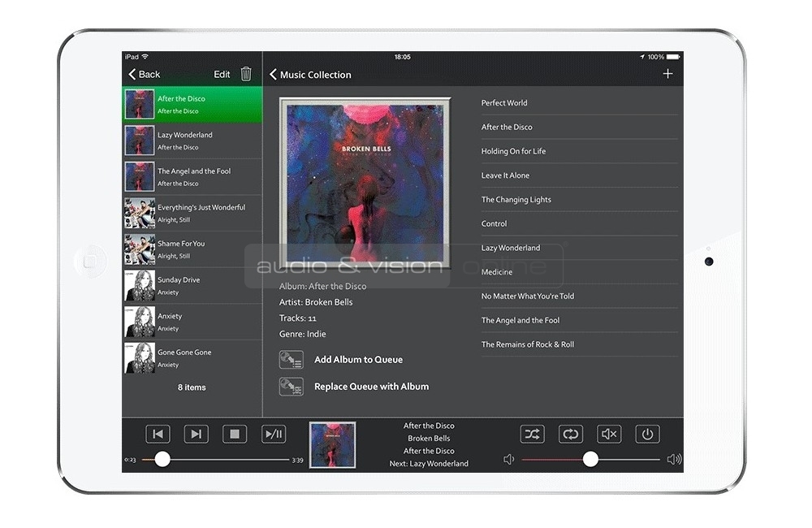Tap the large Broken Bells album cover
Screen dimensions: 812x528
click(365, 183)
